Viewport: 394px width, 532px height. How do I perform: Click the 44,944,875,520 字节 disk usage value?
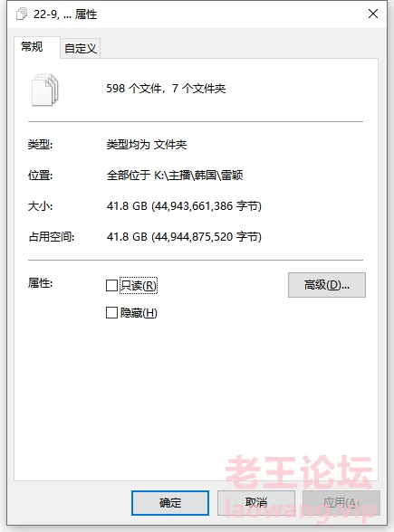(207, 236)
